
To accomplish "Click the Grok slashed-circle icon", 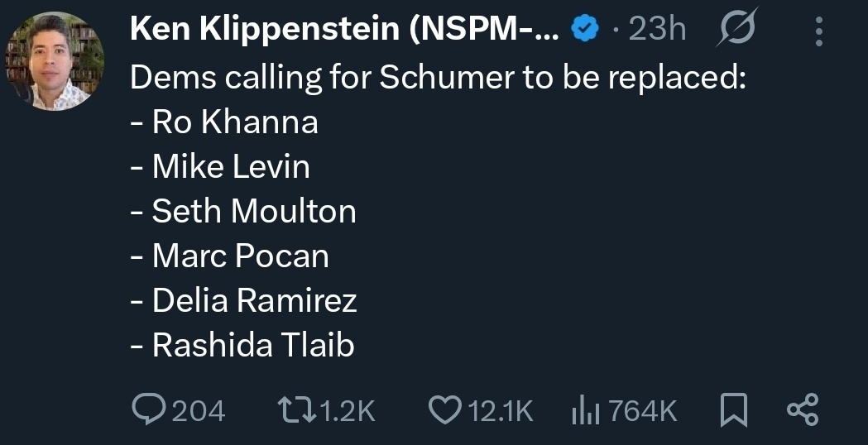I will tap(737, 31).
